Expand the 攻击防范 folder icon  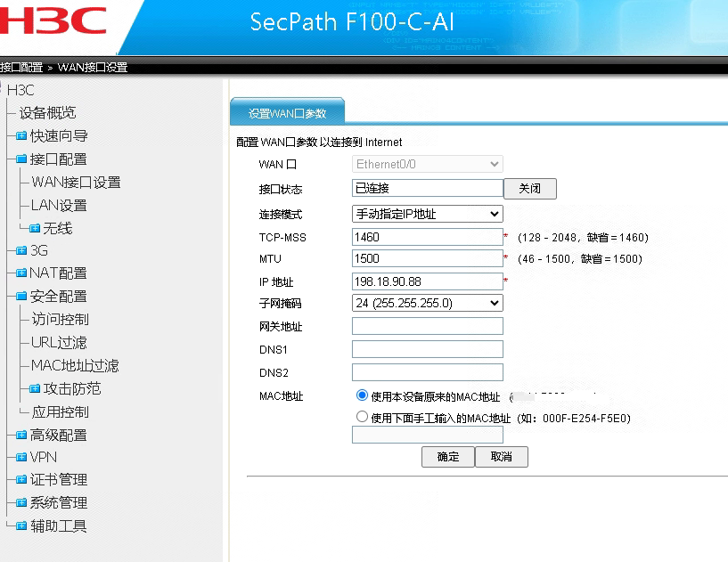35,388
